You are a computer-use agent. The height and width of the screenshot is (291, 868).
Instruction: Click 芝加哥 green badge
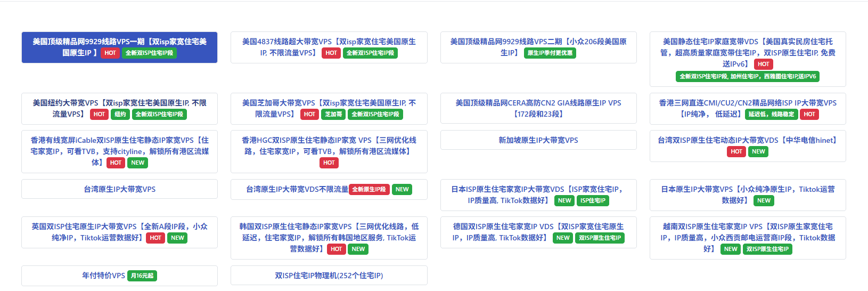click(x=333, y=114)
